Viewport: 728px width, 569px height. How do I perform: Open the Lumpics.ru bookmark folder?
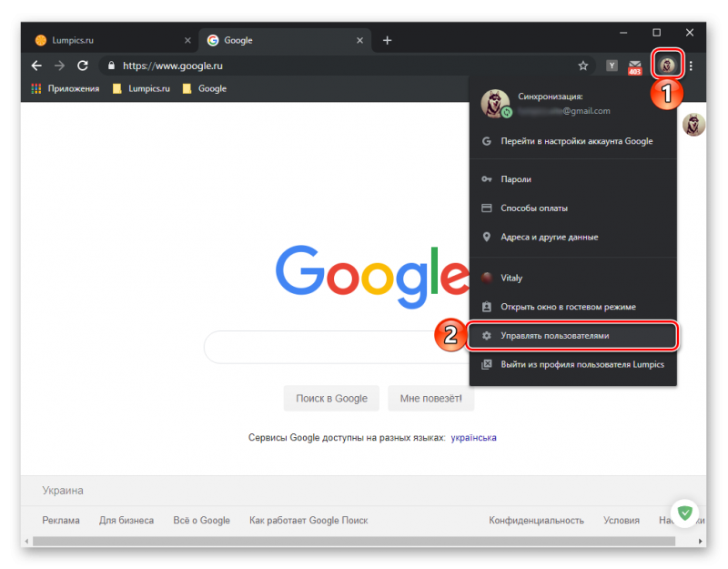point(141,88)
